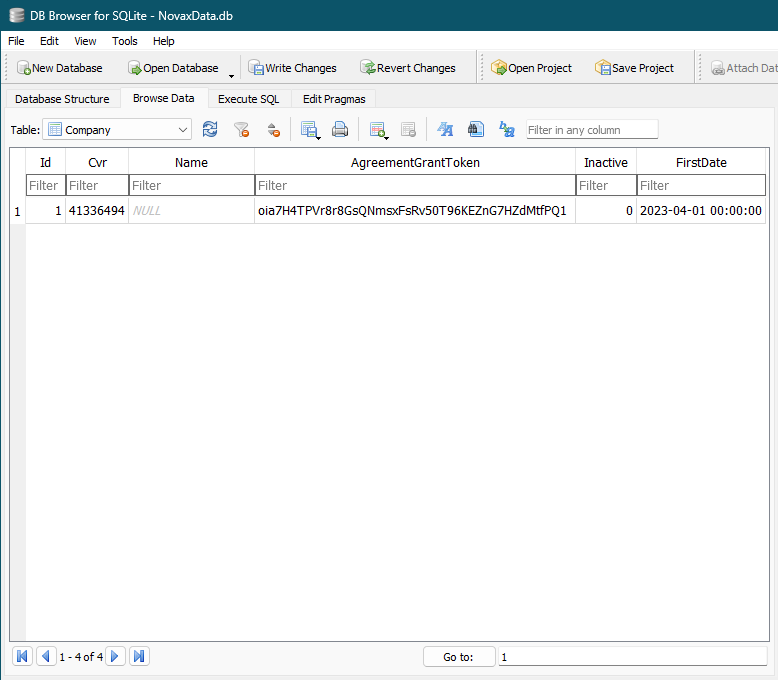Open the Edit menu
Screen dimensions: 778x680
(49, 41)
